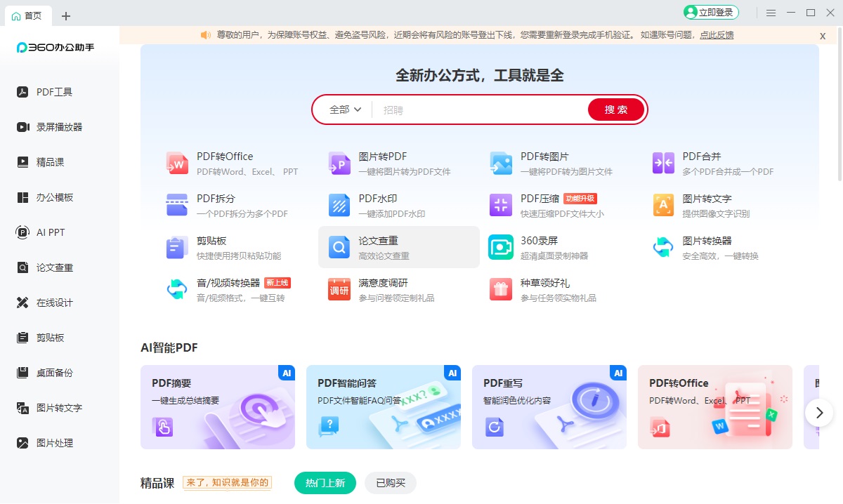Launch the PDF转Office tool icon in grid

tap(177, 163)
